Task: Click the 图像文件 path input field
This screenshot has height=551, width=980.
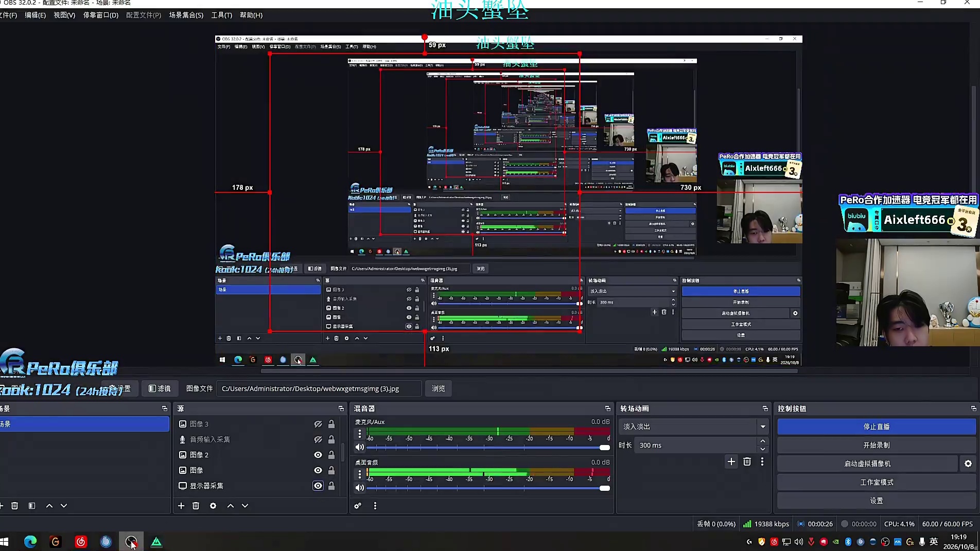Action: pos(319,388)
